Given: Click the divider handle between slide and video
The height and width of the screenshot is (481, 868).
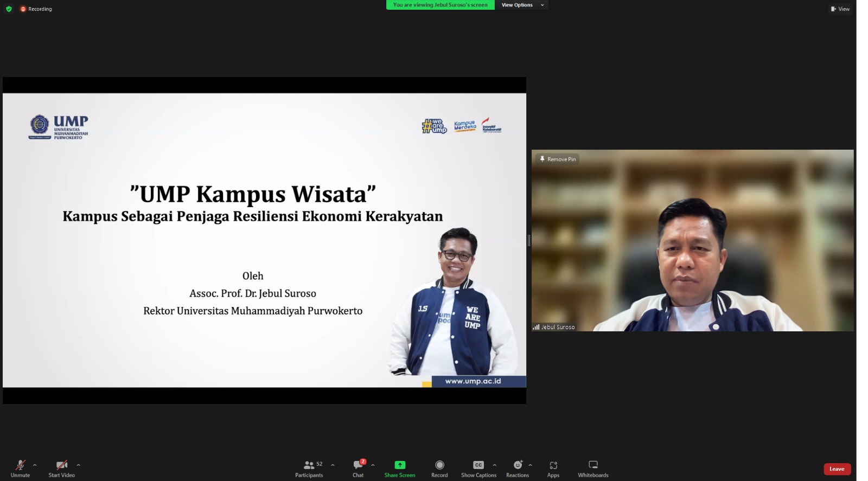Looking at the screenshot, I should click(529, 240).
